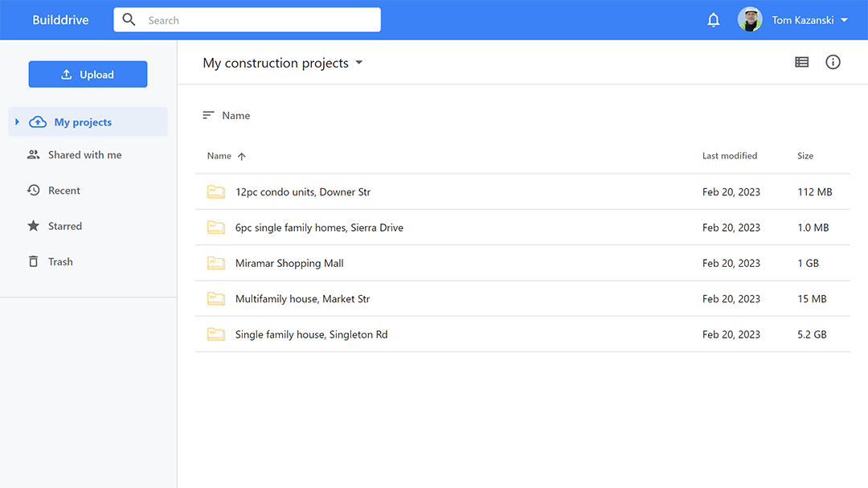Go to Builddrive home logo
The height and width of the screenshot is (488, 868).
pos(60,20)
